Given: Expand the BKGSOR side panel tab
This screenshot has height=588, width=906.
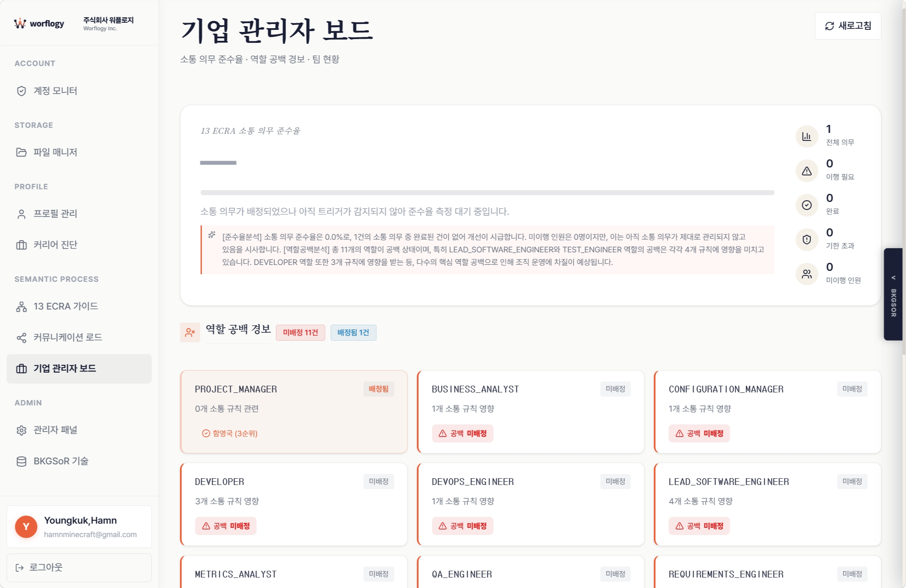Looking at the screenshot, I should click(893, 294).
